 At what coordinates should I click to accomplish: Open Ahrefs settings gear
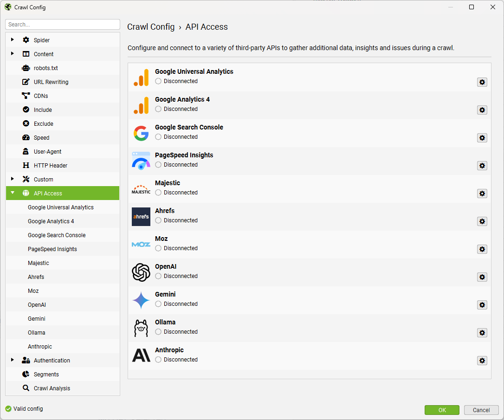pyautogui.click(x=482, y=221)
